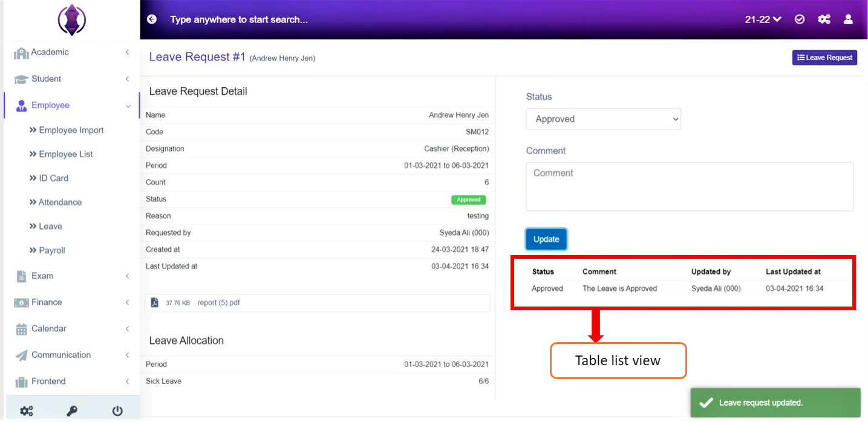Viewport: 868px width, 422px height.
Task: Click the Requested by Syeda Ali (000) value
Action: [464, 233]
